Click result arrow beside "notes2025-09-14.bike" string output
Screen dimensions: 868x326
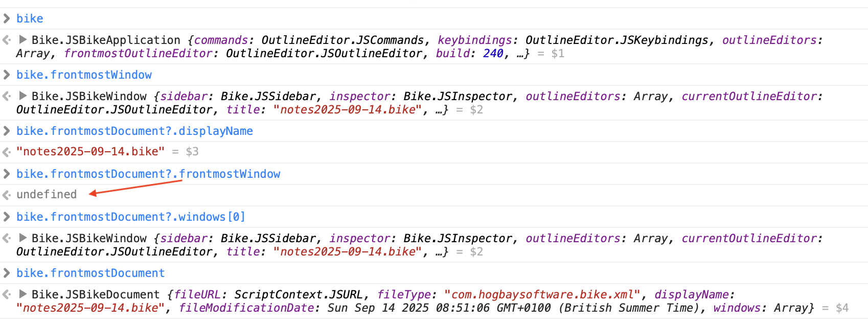tap(7, 152)
